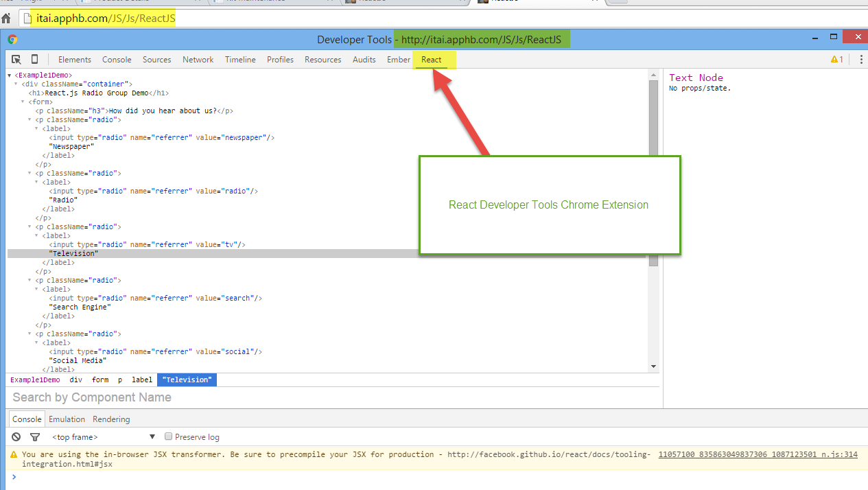Click the console filter funnel icon
Viewport: 868px width, 490px height.
point(35,437)
